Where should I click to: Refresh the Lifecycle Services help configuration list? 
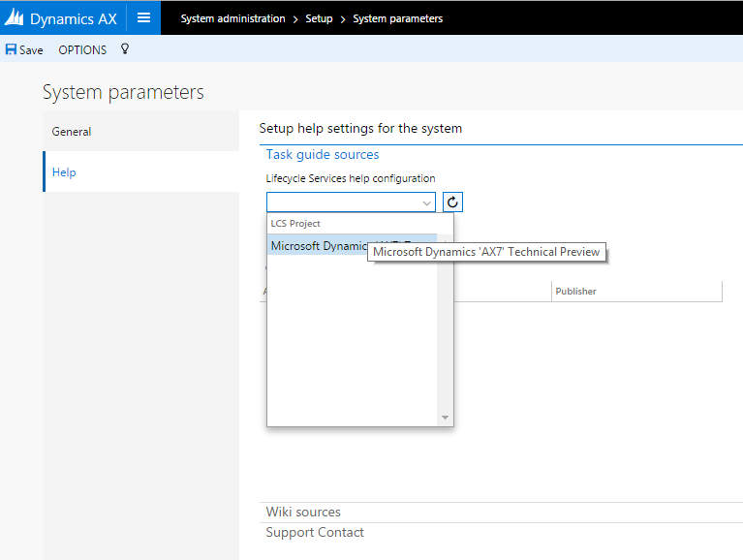pos(452,202)
